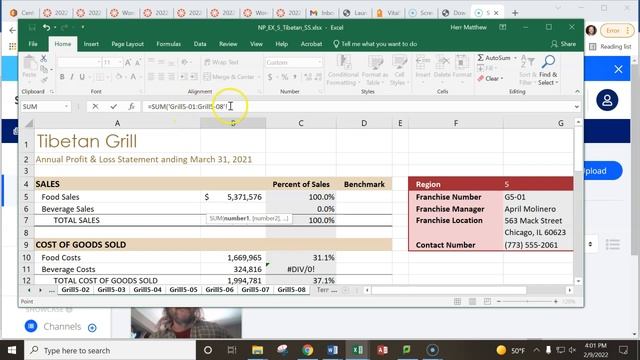Select the Grill5-02 sheet tab
Screen dimensions: 640x360
click(x=76, y=290)
